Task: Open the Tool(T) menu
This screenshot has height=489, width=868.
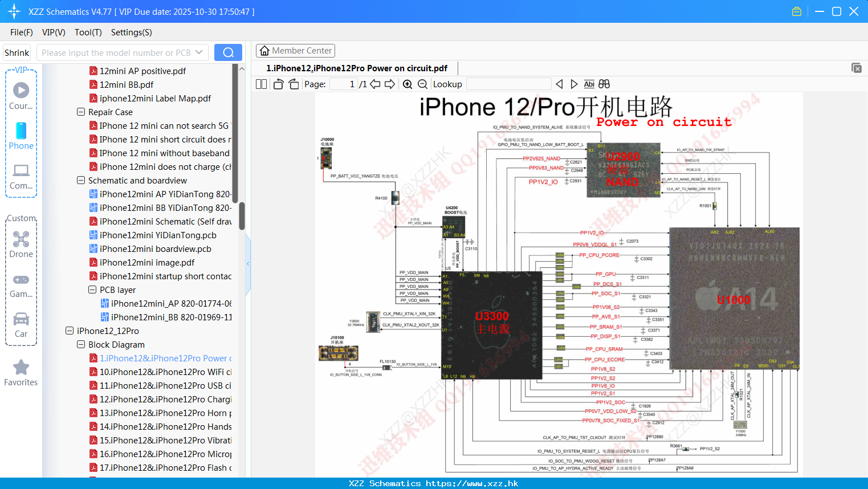Action: click(x=88, y=32)
